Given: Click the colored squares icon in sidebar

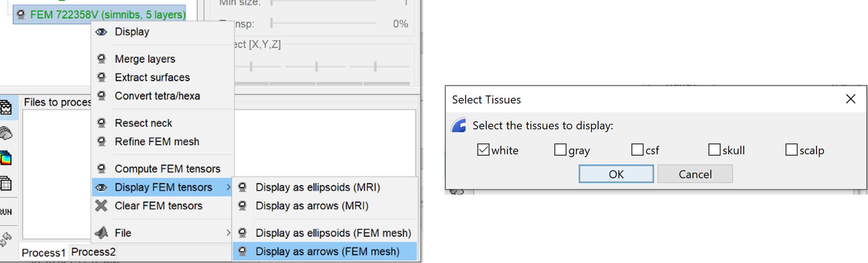Looking at the screenshot, I should pos(6,158).
